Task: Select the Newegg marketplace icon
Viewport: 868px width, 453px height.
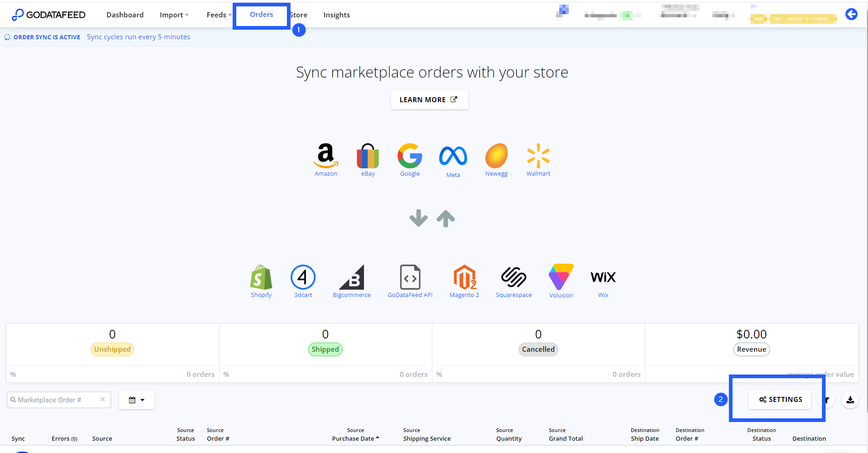Action: [496, 156]
